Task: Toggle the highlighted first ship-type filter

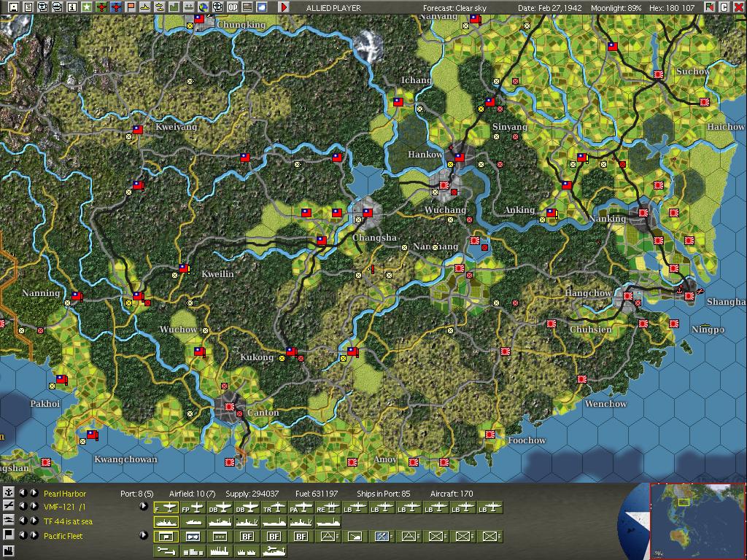Action: coord(166,522)
